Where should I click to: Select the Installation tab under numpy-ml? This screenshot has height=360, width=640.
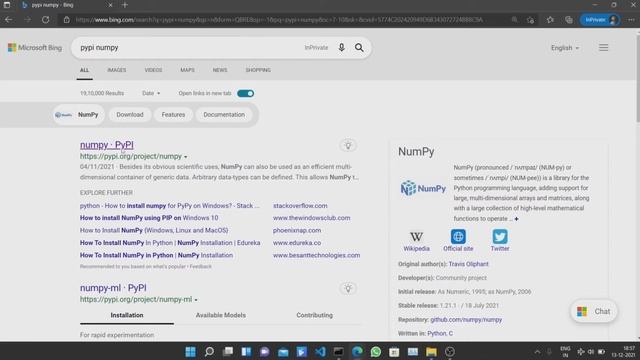[x=127, y=315]
